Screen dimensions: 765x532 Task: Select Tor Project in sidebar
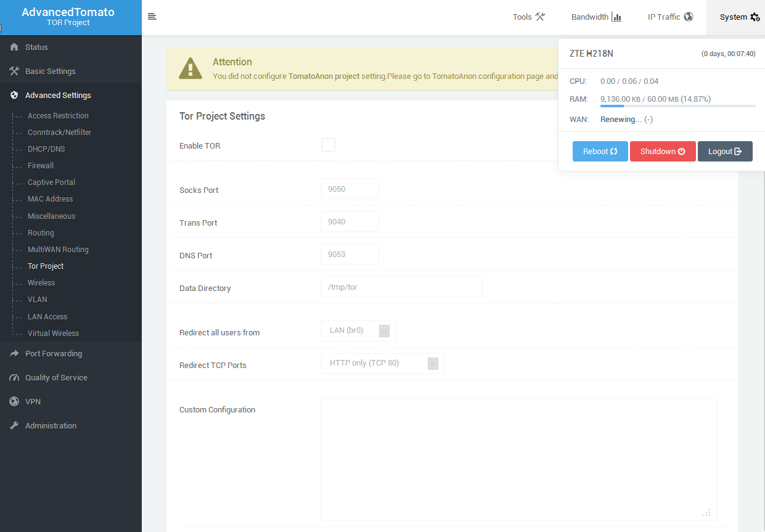tap(46, 266)
